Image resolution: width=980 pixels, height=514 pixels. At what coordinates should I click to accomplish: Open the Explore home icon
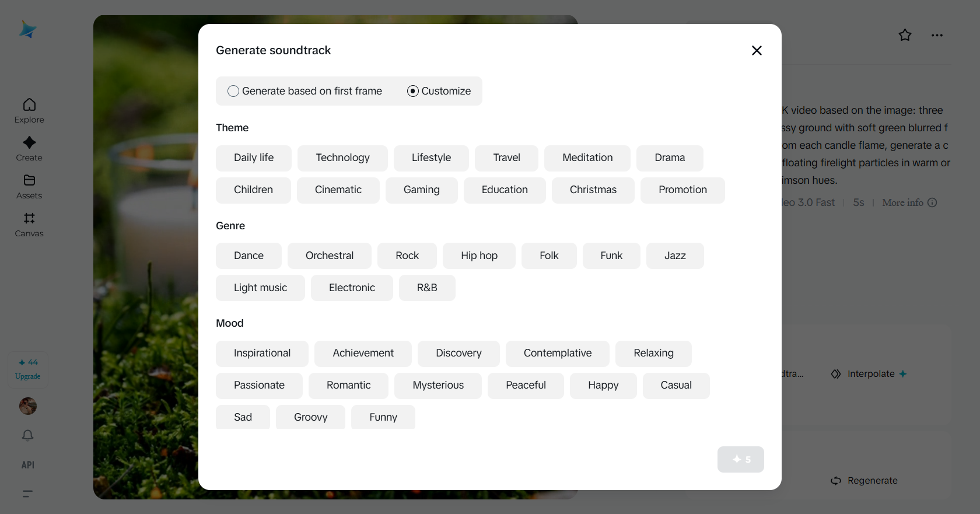[29, 105]
